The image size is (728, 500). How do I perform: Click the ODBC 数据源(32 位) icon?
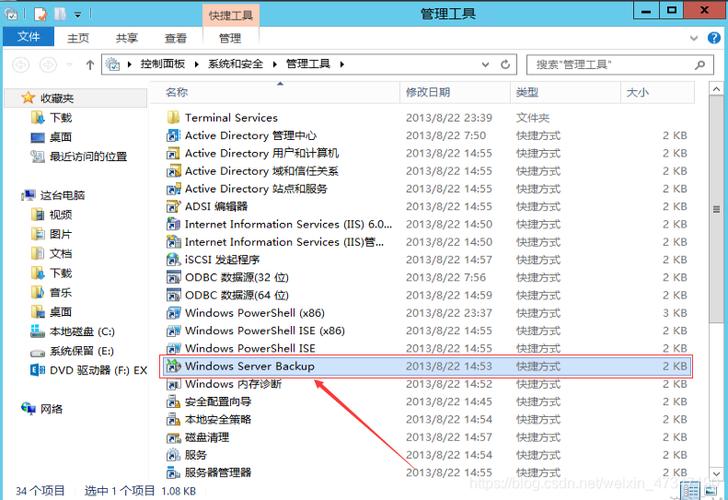pos(173,277)
